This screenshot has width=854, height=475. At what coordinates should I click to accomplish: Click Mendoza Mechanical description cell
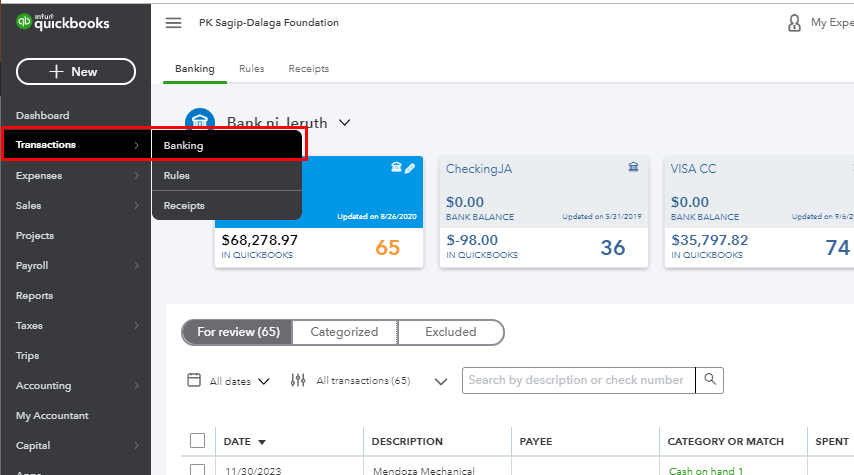423,470
